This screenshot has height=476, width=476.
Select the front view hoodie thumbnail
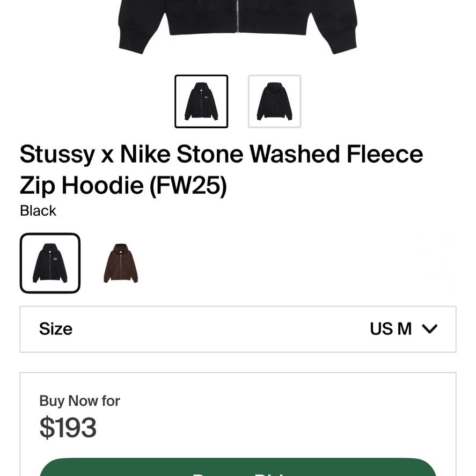coord(201,101)
